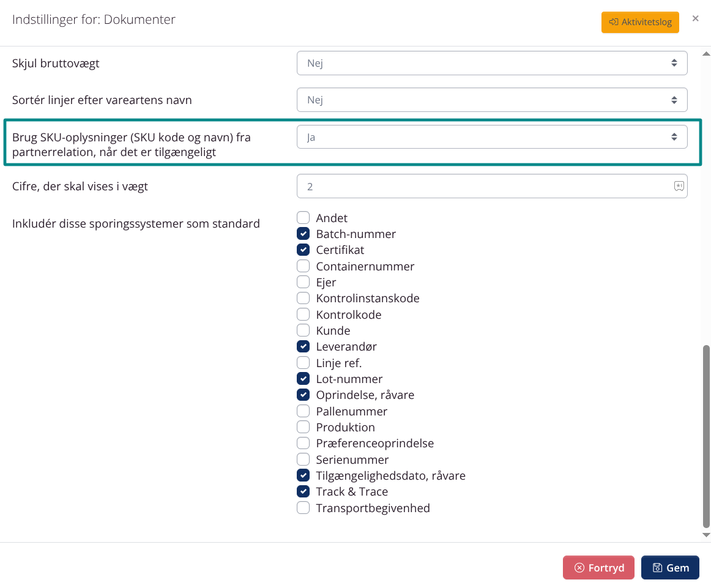The image size is (711, 588).
Task: Uncheck the Certifikat checkbox
Action: point(303,250)
